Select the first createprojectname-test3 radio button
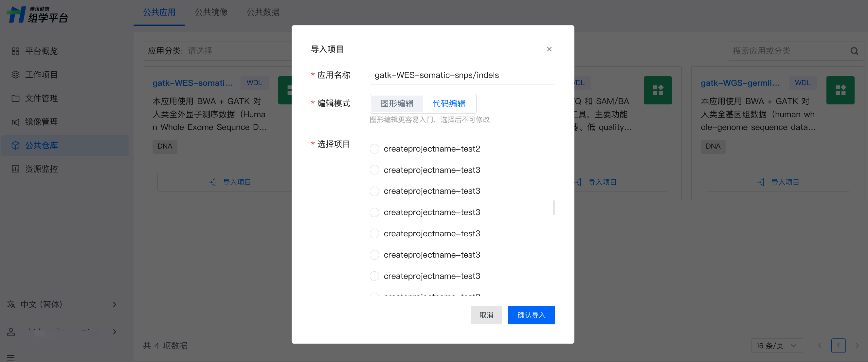Image resolution: width=868 pixels, height=362 pixels. [374, 170]
